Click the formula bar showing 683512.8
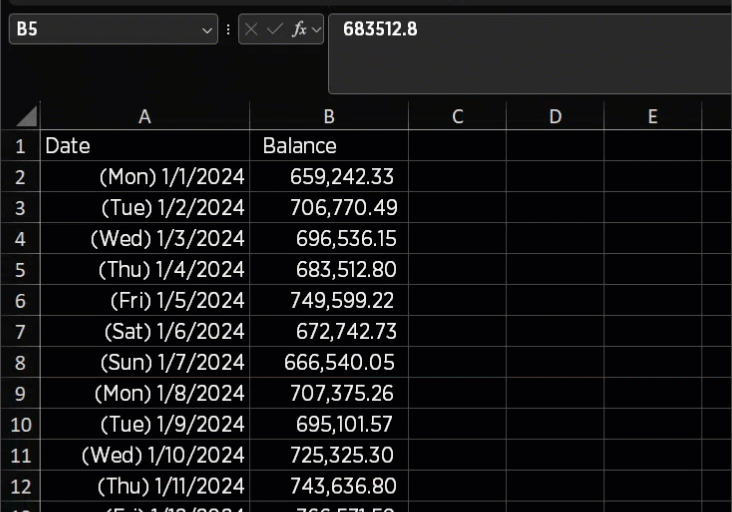 coord(530,50)
